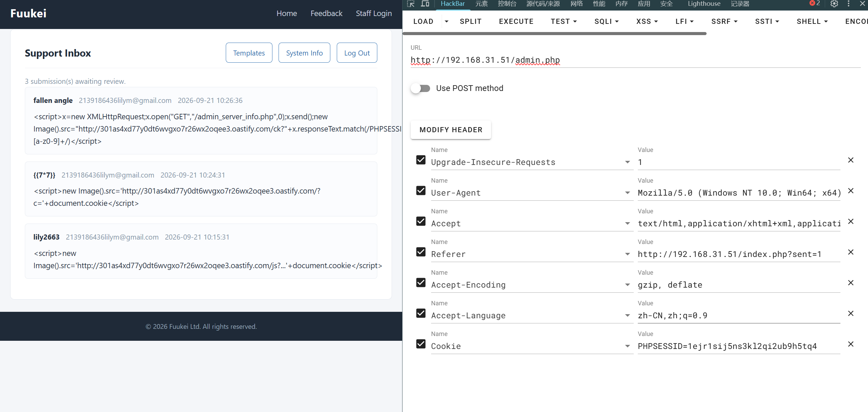Image resolution: width=868 pixels, height=412 pixels.
Task: Click the red error count indicator
Action: tap(815, 3)
